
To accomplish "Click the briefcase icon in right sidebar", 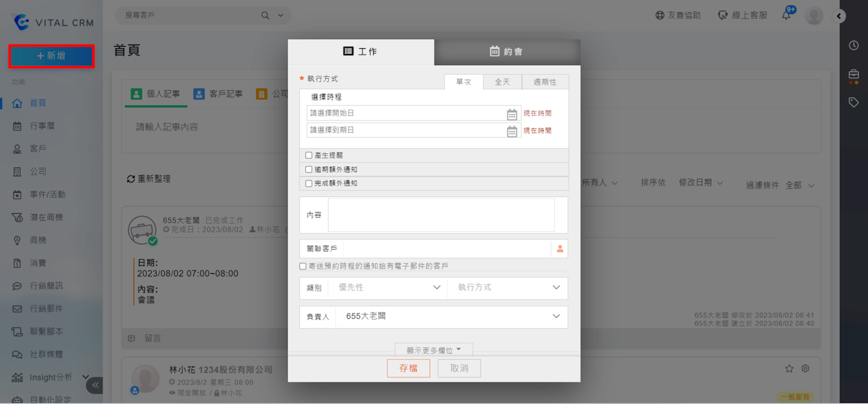I will click(853, 74).
